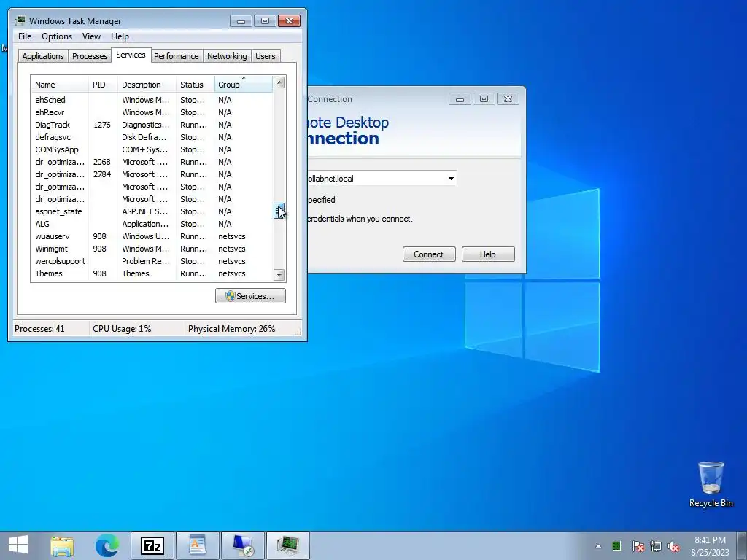This screenshot has width=747, height=560.
Task: Show hidden tray icons arrow
Action: 598,546
